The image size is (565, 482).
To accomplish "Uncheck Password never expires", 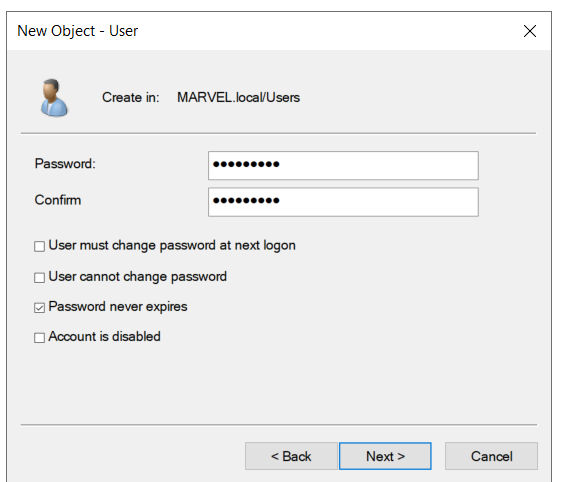I will (x=40, y=308).
